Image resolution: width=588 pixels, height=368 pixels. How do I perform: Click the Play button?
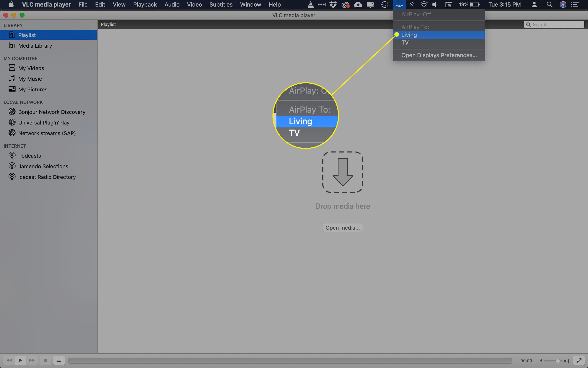[21, 360]
